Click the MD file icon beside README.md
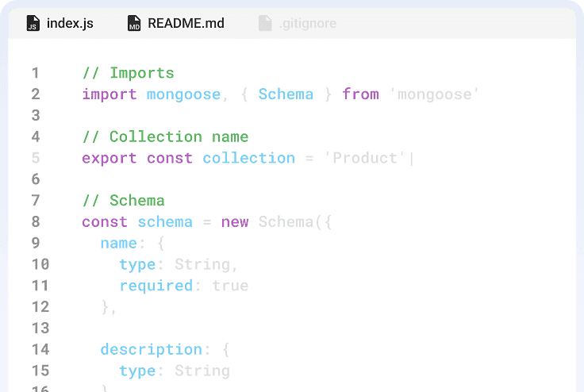The image size is (584, 392). click(x=134, y=24)
